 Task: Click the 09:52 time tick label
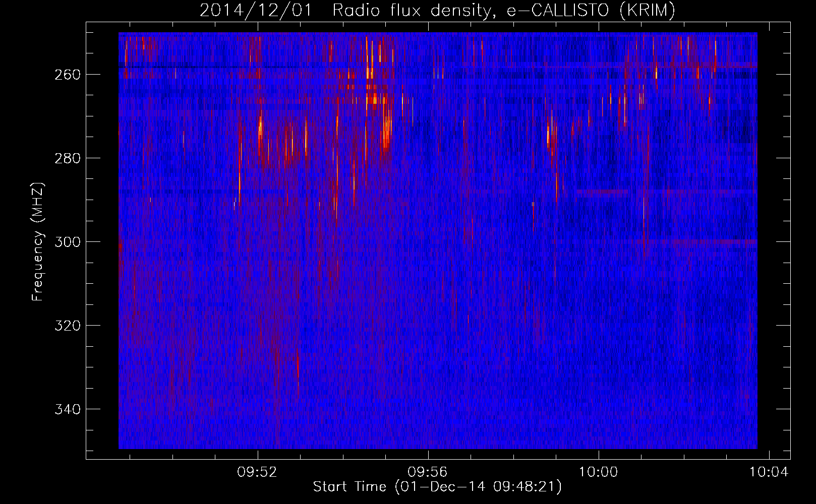click(x=258, y=472)
